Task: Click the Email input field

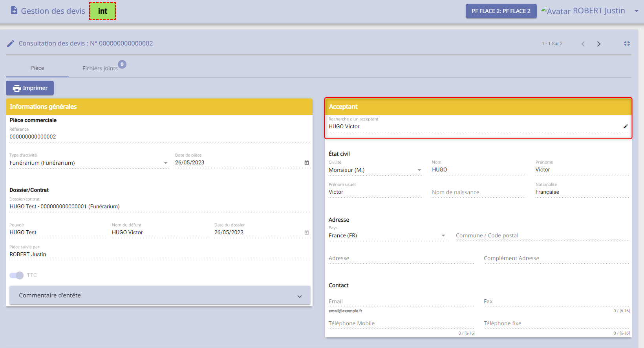Action: (x=401, y=301)
